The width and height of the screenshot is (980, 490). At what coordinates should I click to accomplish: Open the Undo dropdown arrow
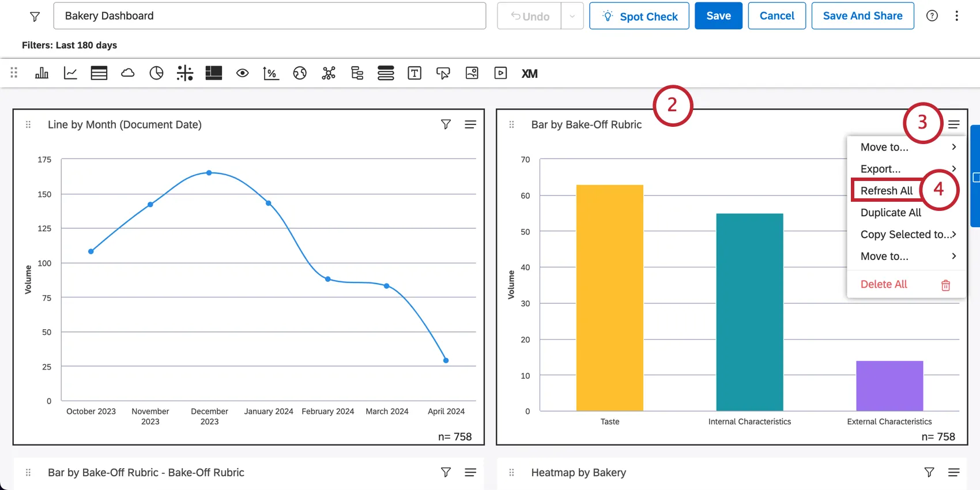click(572, 16)
